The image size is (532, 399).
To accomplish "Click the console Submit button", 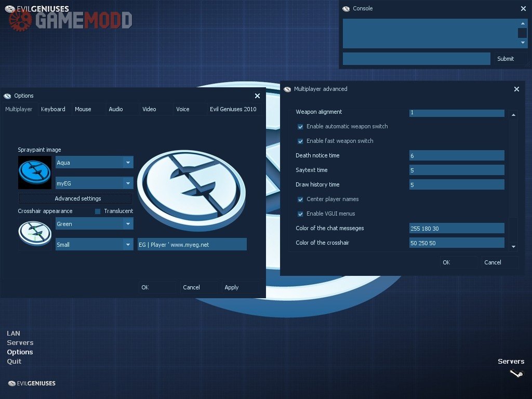I will 505,59.
